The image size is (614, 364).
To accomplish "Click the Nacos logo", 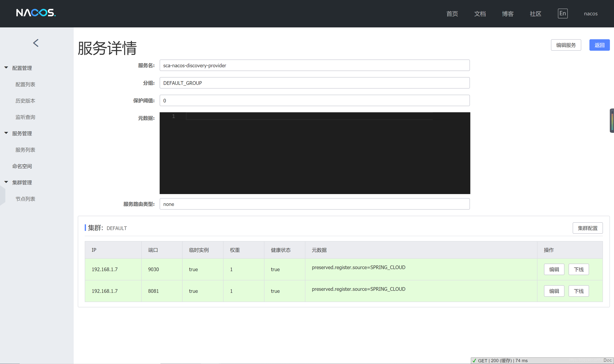I will click(x=36, y=13).
